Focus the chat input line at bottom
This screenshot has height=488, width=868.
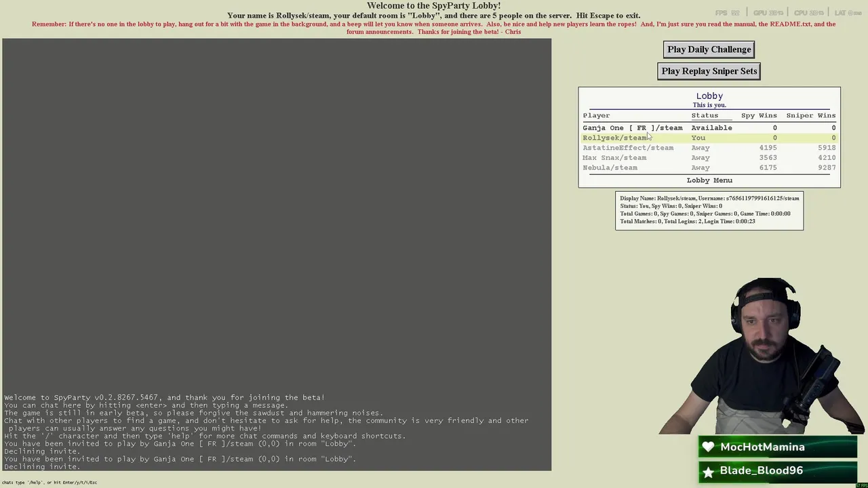50,483
